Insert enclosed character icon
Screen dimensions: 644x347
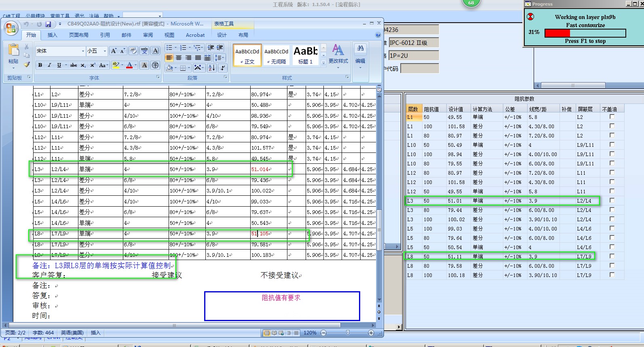click(155, 65)
